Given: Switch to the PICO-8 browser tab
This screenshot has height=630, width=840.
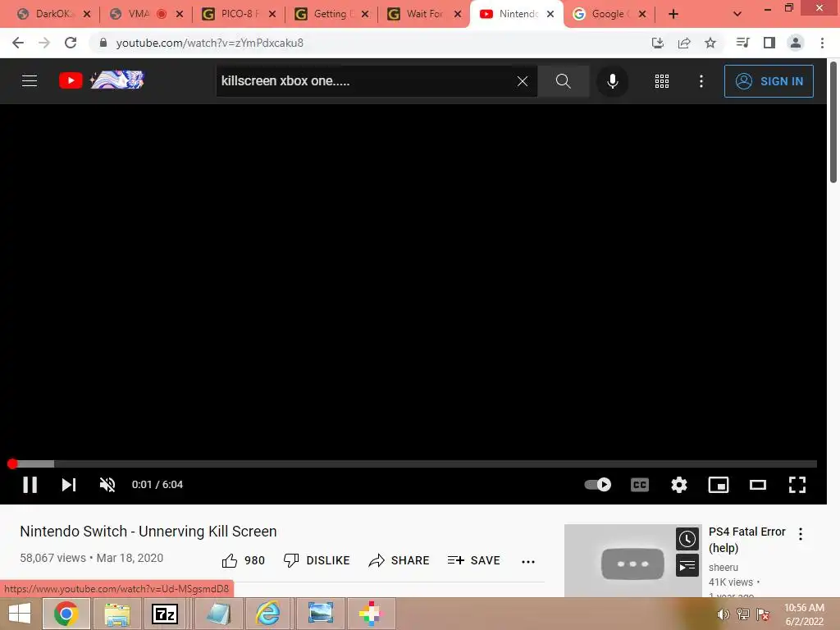Looking at the screenshot, I should [x=239, y=14].
